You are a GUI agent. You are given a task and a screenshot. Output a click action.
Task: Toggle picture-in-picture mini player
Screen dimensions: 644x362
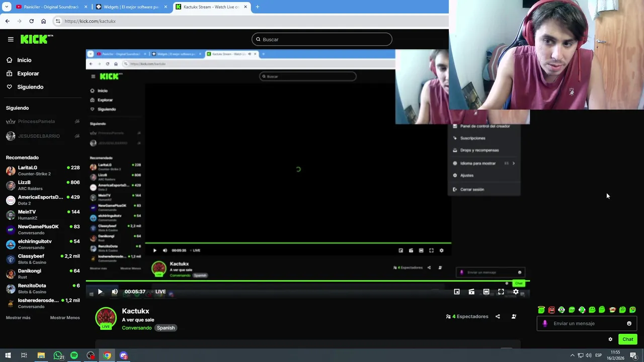[457, 292]
